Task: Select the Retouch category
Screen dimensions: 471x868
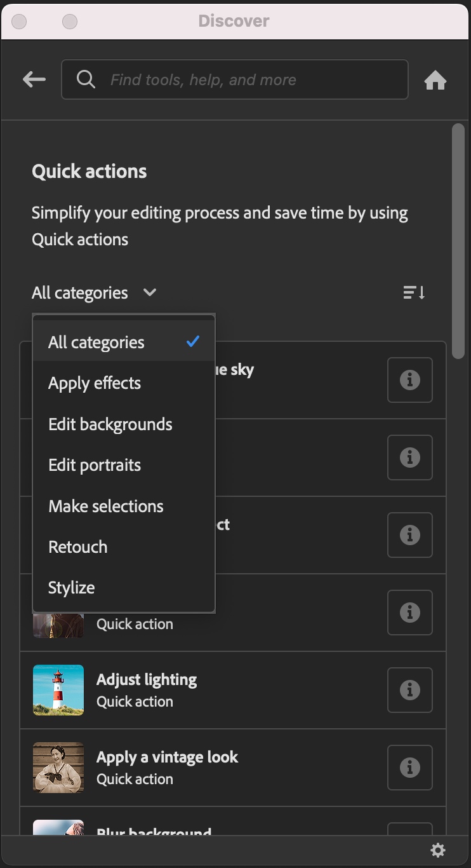Action: pos(78,547)
